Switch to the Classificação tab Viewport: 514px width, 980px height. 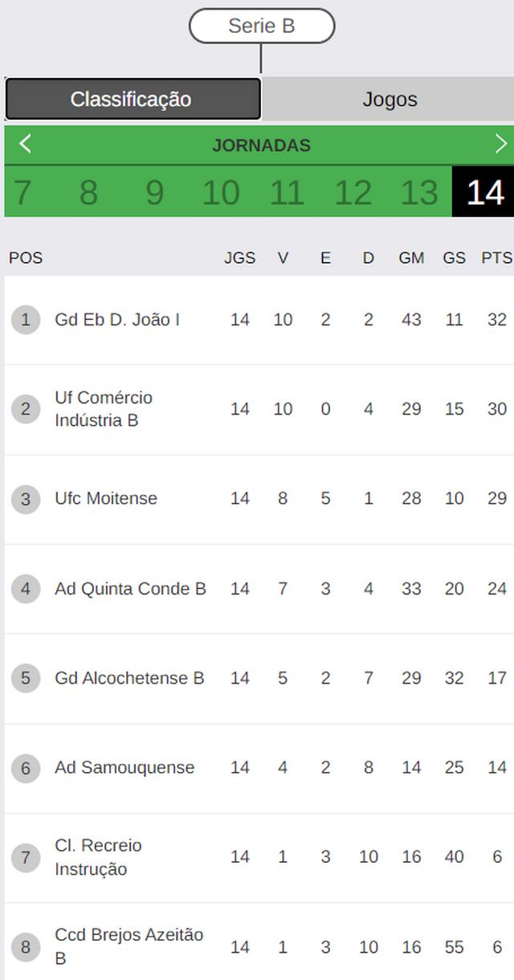point(133,99)
